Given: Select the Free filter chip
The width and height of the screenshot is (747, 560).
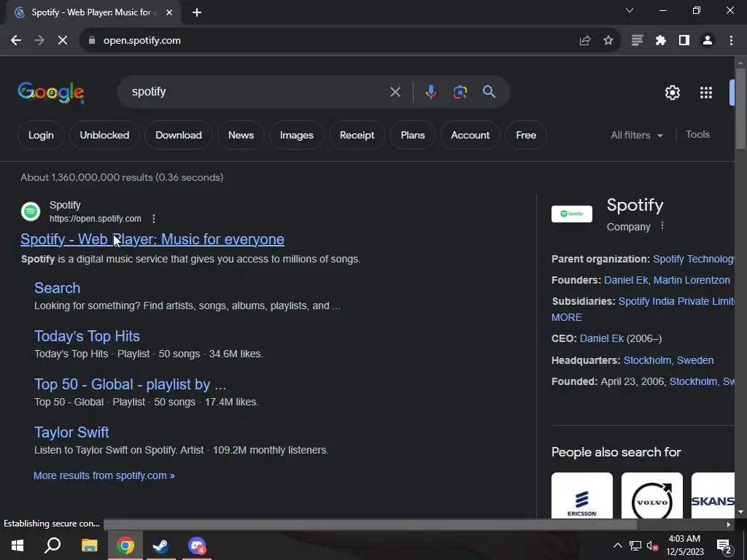Looking at the screenshot, I should (x=526, y=135).
